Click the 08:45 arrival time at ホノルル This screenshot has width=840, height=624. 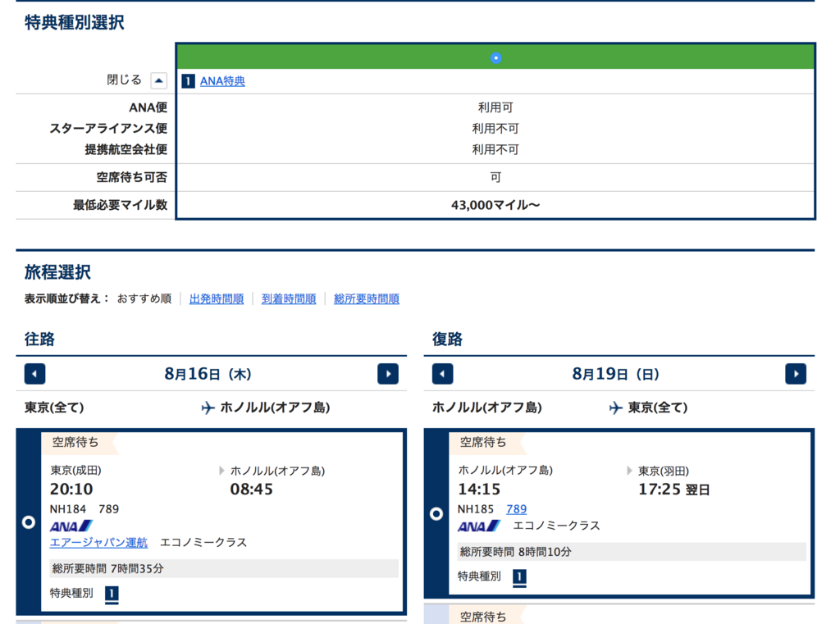click(x=251, y=489)
